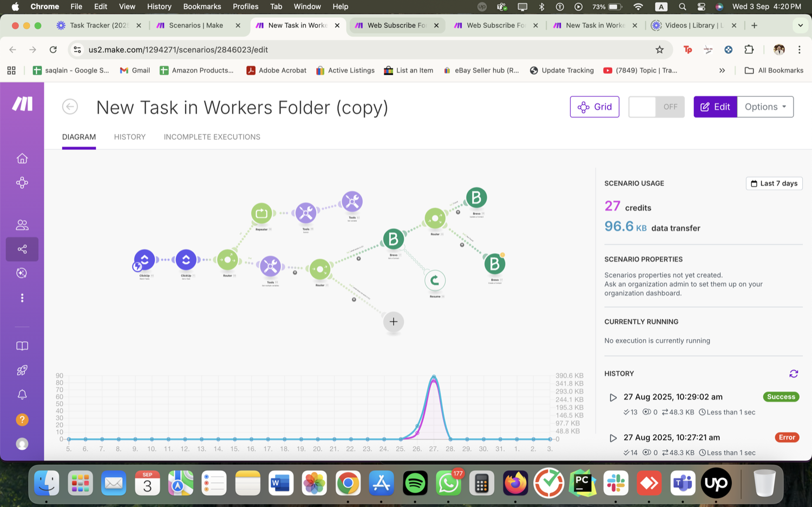Select the Tools Set multiple variables module
The width and height of the screenshot is (812, 507).
pyautogui.click(x=270, y=266)
